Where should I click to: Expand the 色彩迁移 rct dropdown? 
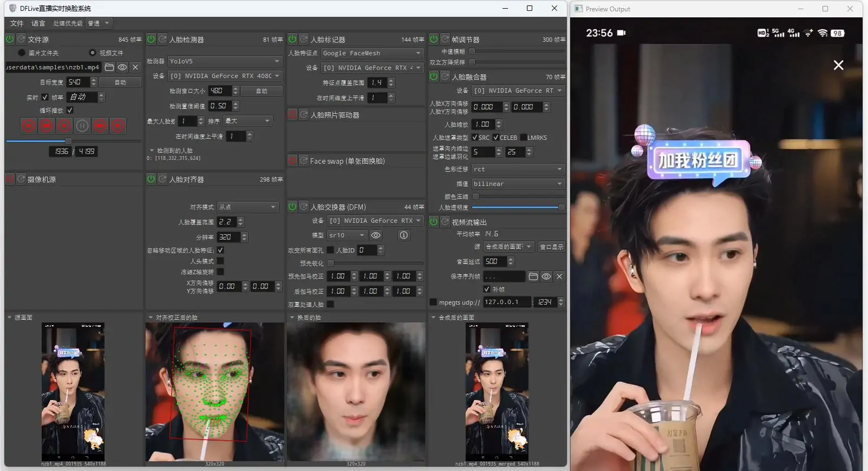(518, 169)
